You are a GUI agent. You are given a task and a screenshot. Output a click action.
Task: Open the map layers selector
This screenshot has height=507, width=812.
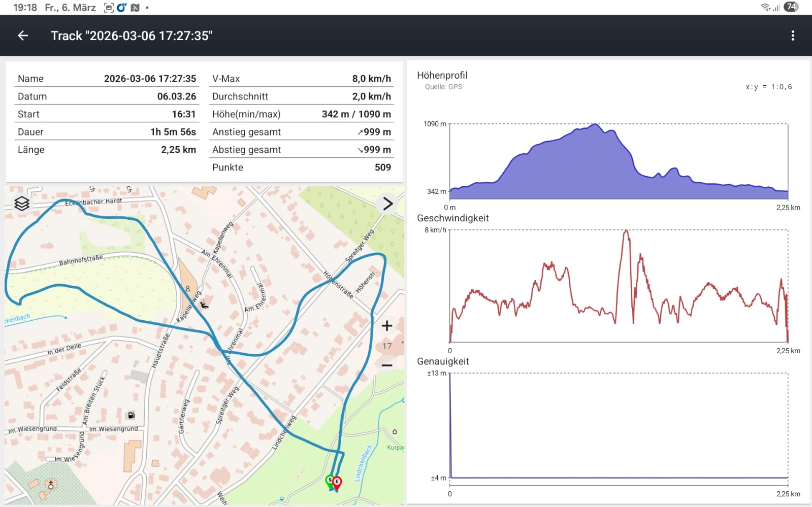(x=22, y=204)
